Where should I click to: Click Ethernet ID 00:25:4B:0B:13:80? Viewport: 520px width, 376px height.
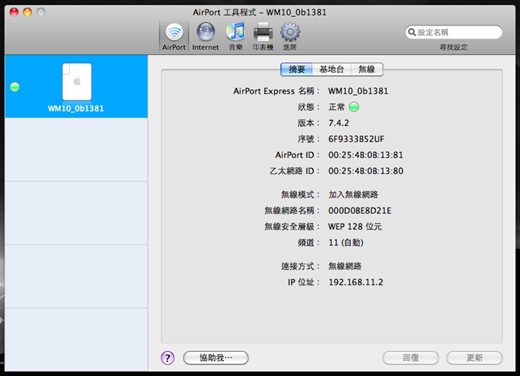366,171
